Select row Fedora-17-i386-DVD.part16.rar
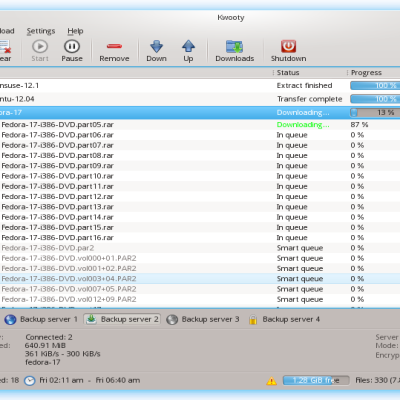 (200, 238)
